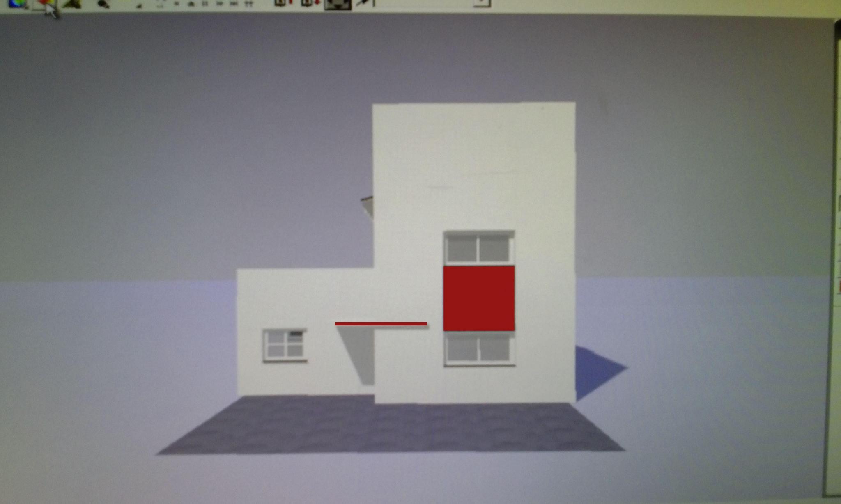Screen dimensions: 841x504
Task: Select the black brush-like toolbar icon
Action: [x=102, y=4]
